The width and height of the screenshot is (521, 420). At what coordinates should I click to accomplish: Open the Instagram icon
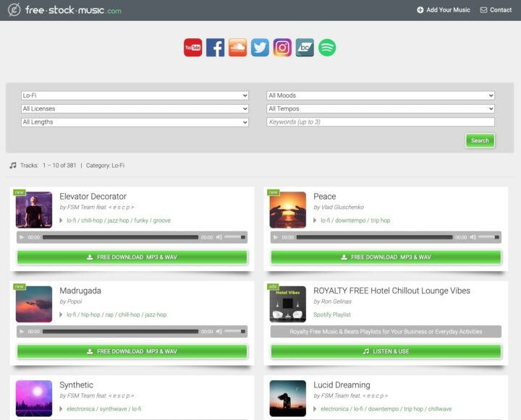click(x=282, y=48)
